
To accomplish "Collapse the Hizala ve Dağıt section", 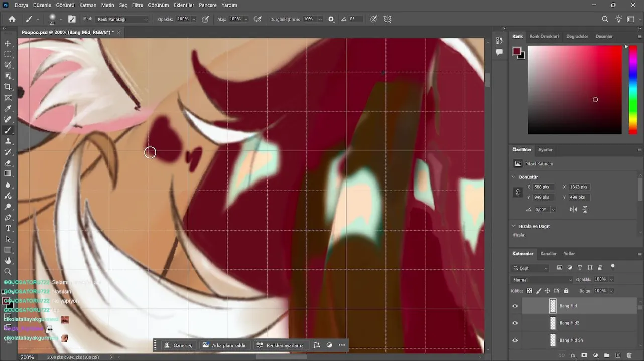I will tap(513, 226).
